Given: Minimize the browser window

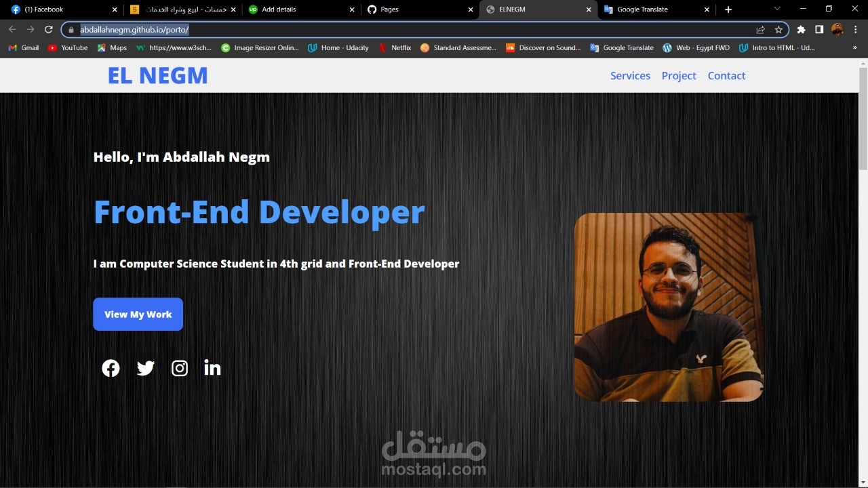Looking at the screenshot, I should pyautogui.click(x=803, y=9).
